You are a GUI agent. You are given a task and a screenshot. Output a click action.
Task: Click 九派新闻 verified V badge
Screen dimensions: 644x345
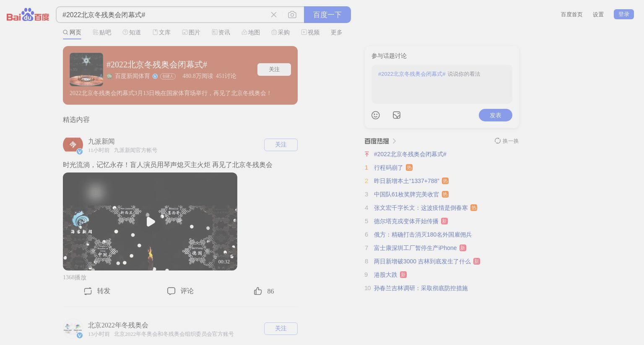pos(80,152)
